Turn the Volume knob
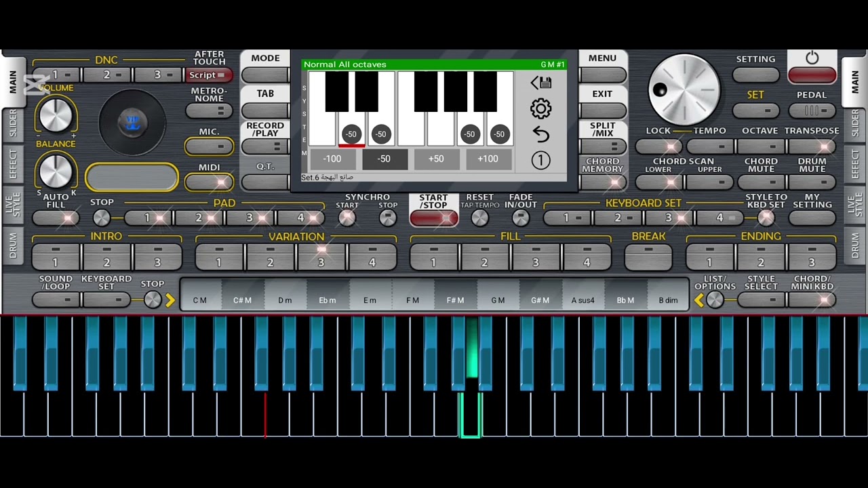 tap(56, 115)
